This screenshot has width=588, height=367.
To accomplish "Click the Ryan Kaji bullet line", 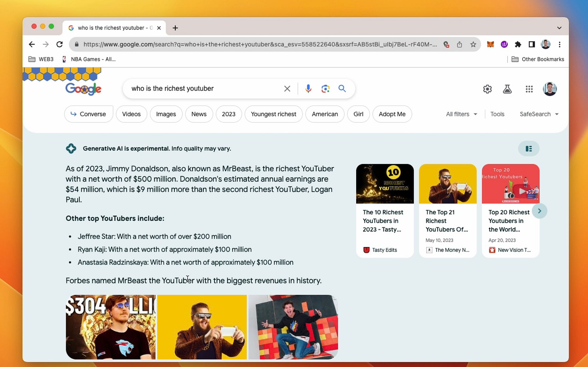I will [164, 250].
